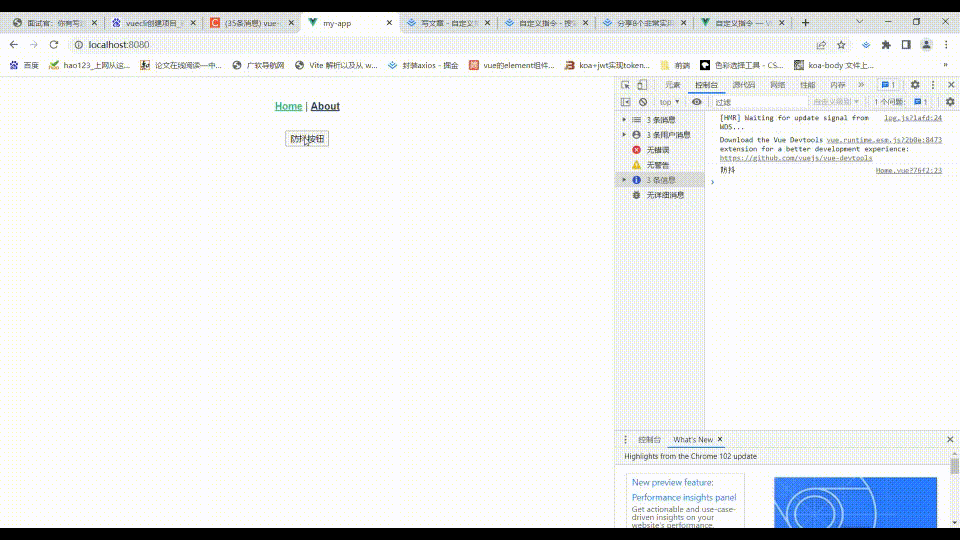Click the 防抖按钮 debounce button

click(307, 139)
